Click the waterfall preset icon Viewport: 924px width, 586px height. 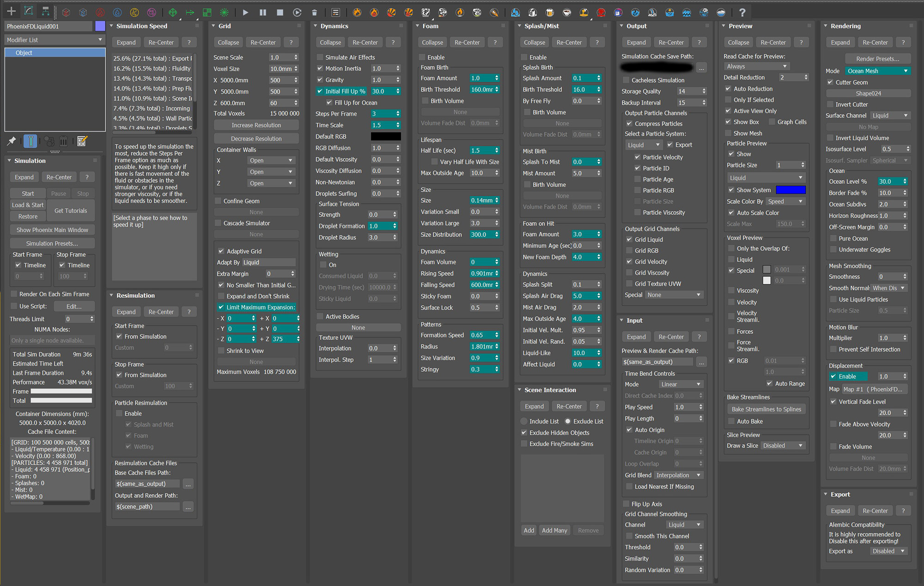pyautogui.click(x=652, y=12)
